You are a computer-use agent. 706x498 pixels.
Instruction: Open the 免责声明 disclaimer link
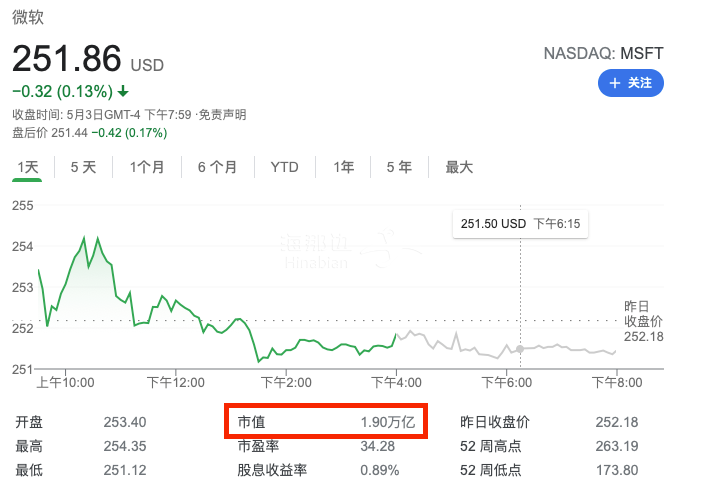click(222, 115)
